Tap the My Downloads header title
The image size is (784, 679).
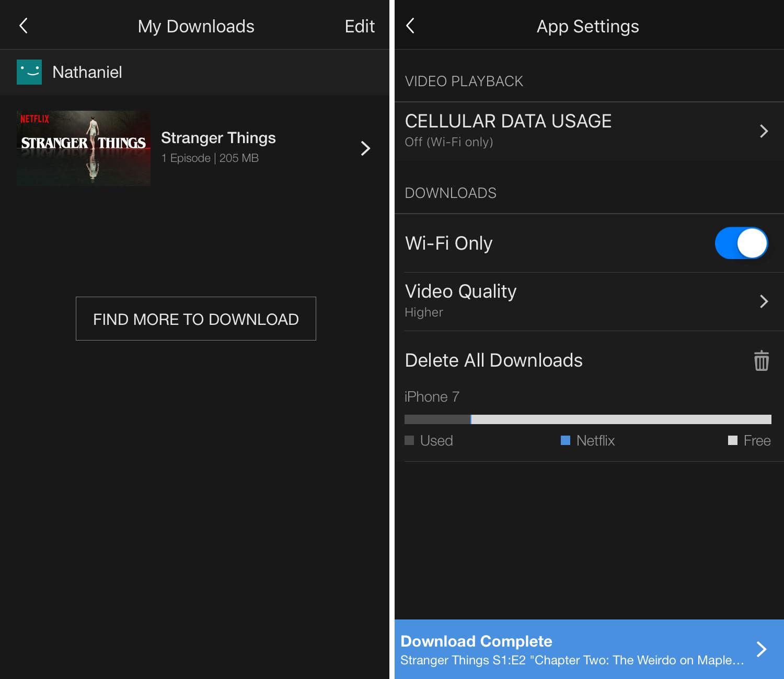tap(196, 26)
